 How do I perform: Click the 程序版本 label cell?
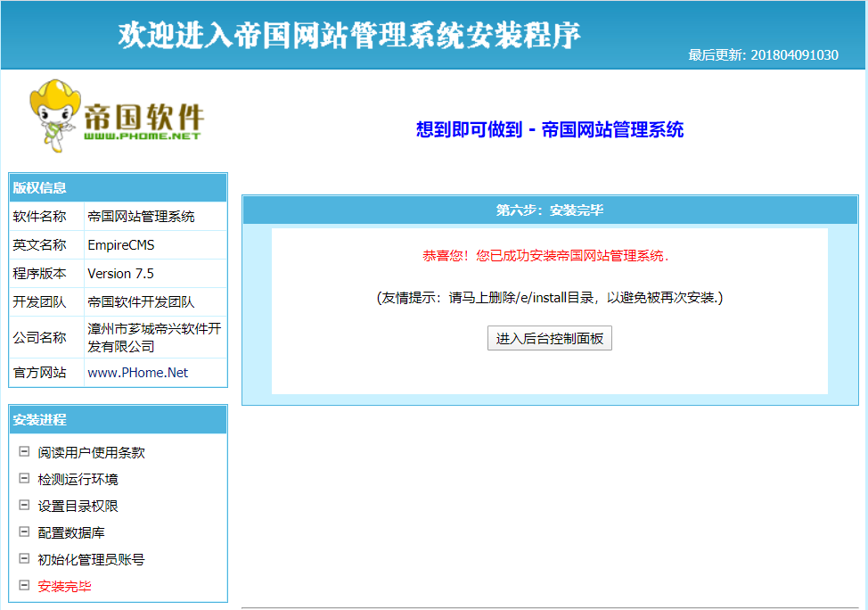[46, 274]
